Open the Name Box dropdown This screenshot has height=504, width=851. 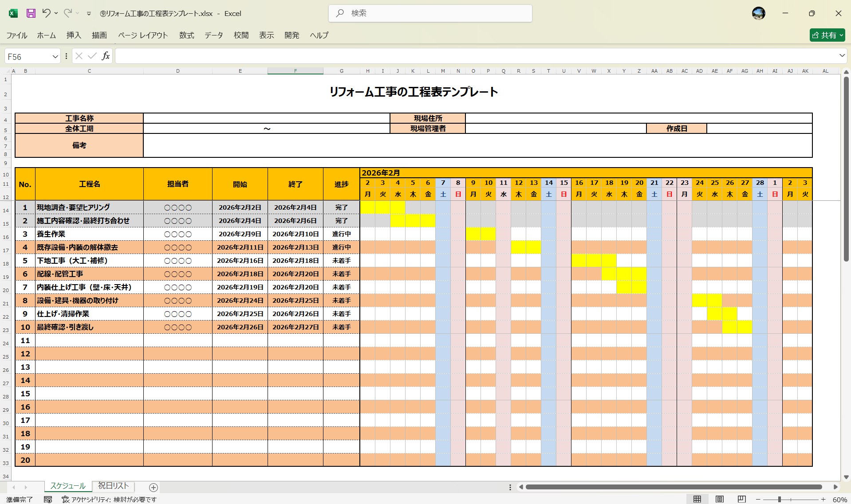(x=55, y=56)
